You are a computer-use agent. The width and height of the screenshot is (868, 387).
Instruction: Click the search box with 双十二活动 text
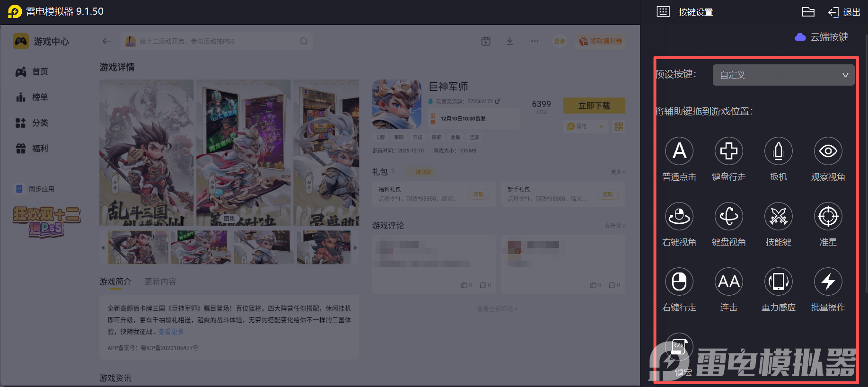[216, 41]
